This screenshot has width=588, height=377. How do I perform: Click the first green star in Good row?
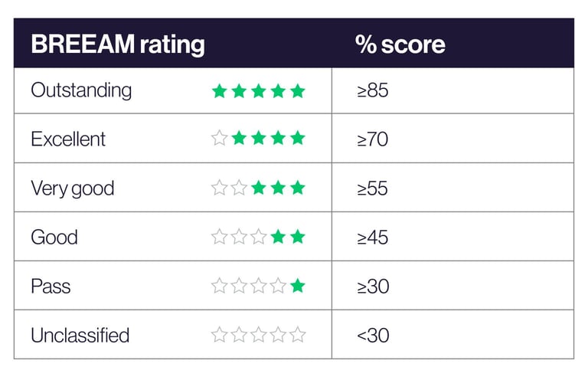pos(278,237)
